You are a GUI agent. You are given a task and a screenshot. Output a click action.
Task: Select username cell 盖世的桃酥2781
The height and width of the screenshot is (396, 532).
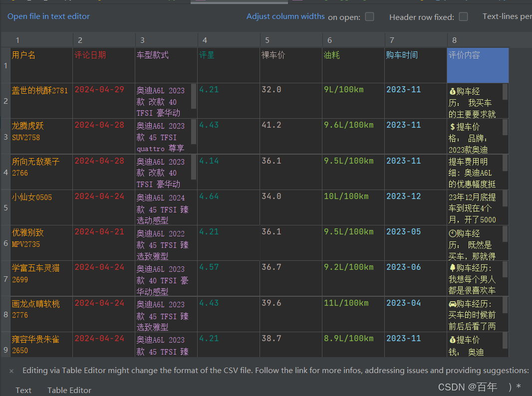point(41,101)
